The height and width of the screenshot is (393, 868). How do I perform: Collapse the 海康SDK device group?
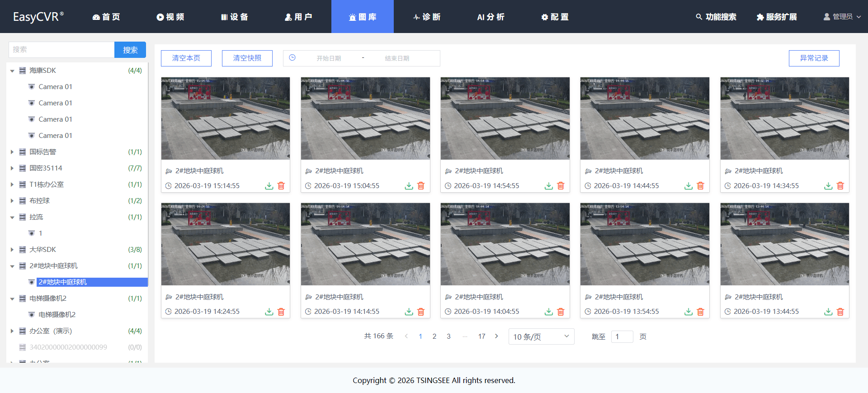pyautogui.click(x=12, y=71)
